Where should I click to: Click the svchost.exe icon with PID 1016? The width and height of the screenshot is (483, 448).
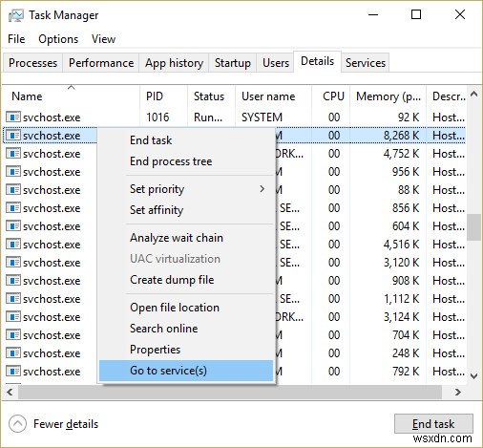pos(13,117)
